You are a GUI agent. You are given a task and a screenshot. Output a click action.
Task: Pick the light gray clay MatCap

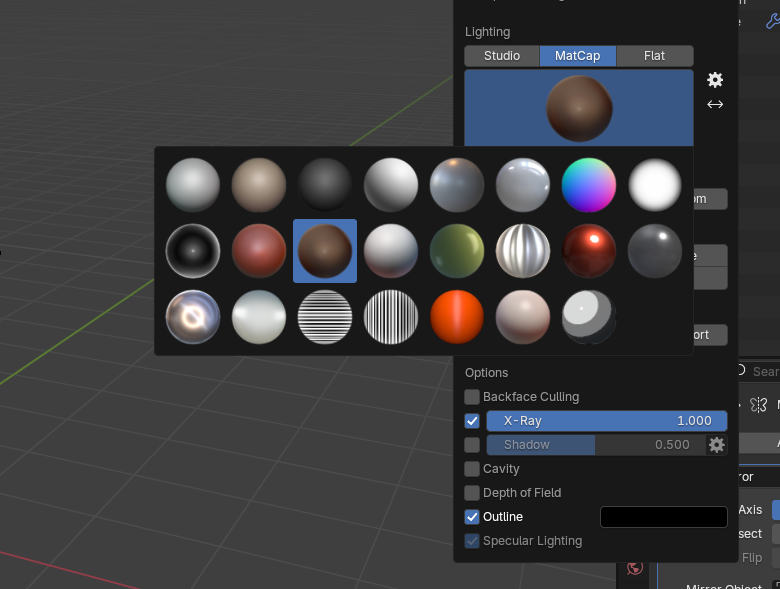pyautogui.click(x=193, y=185)
